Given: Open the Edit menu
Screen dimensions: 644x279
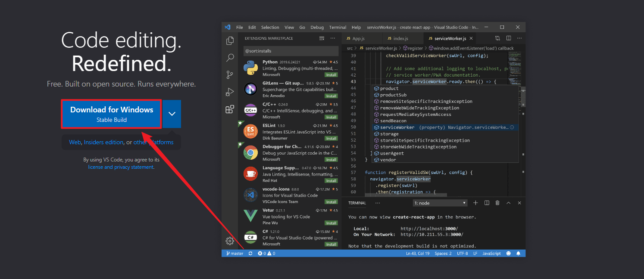Looking at the screenshot, I should [x=252, y=27].
